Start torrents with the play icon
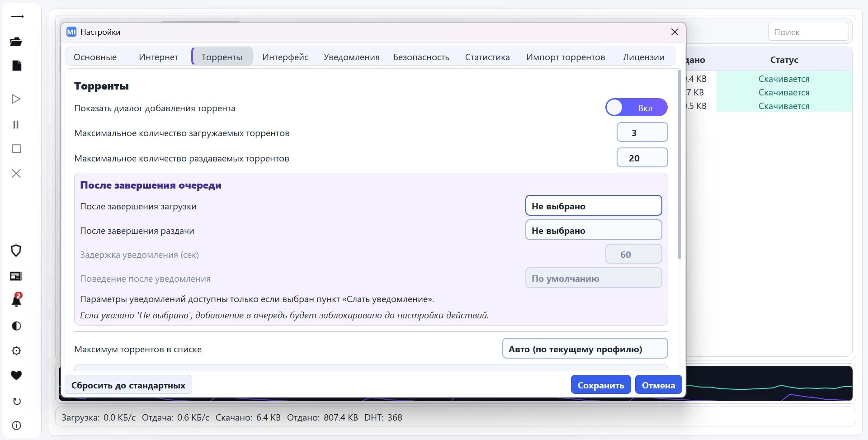Image resolution: width=868 pixels, height=440 pixels. tap(16, 99)
